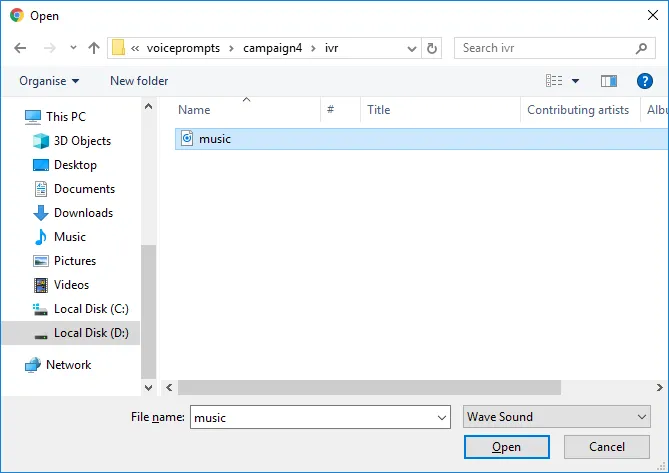Go back using the back arrow

tap(20, 48)
